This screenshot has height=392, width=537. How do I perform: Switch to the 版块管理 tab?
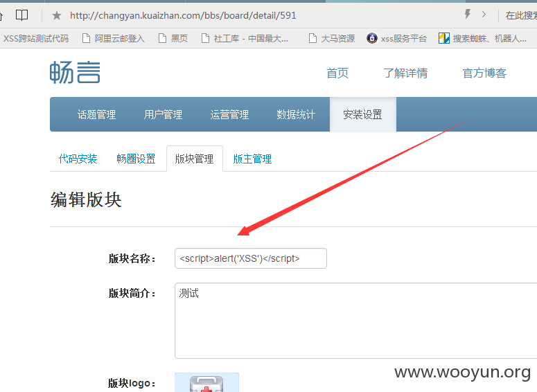click(x=195, y=159)
